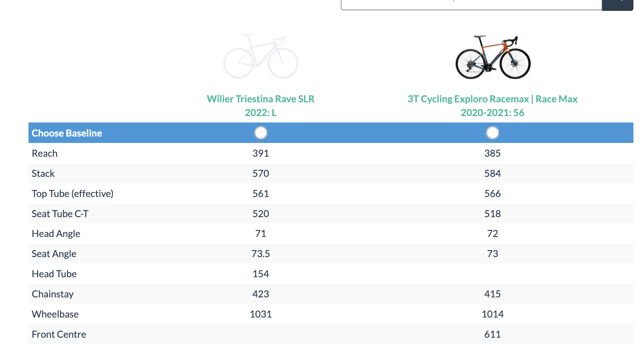Click the grey placeholder bike image
This screenshot has width=644, height=346.
point(261,57)
